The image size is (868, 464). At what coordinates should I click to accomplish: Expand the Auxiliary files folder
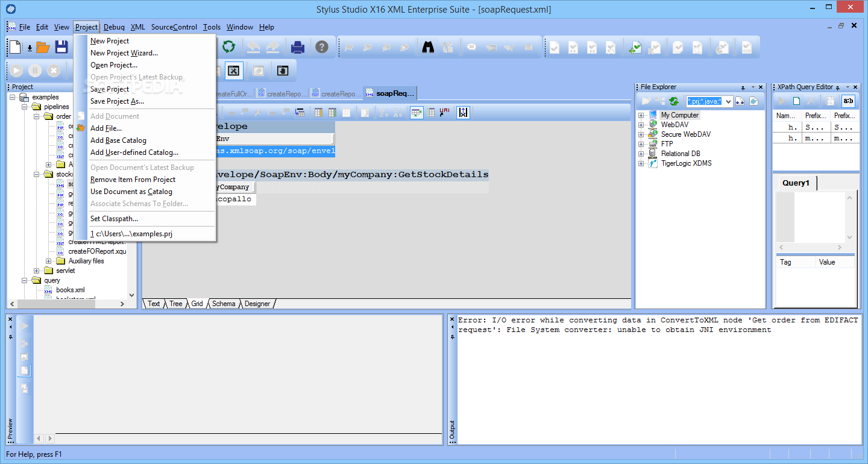[49, 261]
